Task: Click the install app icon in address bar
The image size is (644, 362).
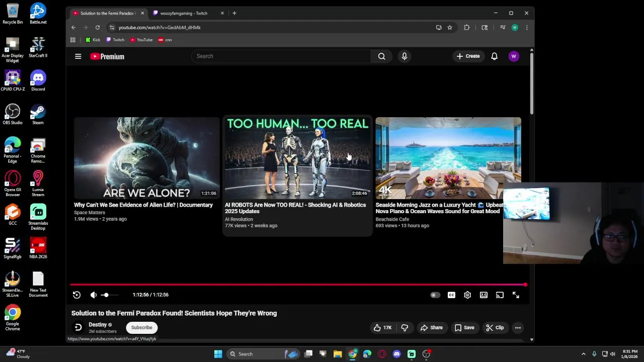Action: pos(439,28)
